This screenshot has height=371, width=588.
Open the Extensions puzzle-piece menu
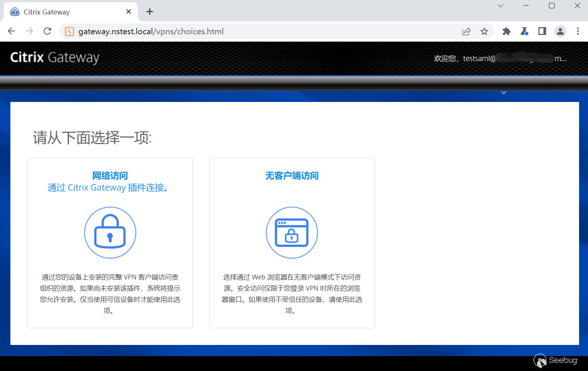[506, 31]
